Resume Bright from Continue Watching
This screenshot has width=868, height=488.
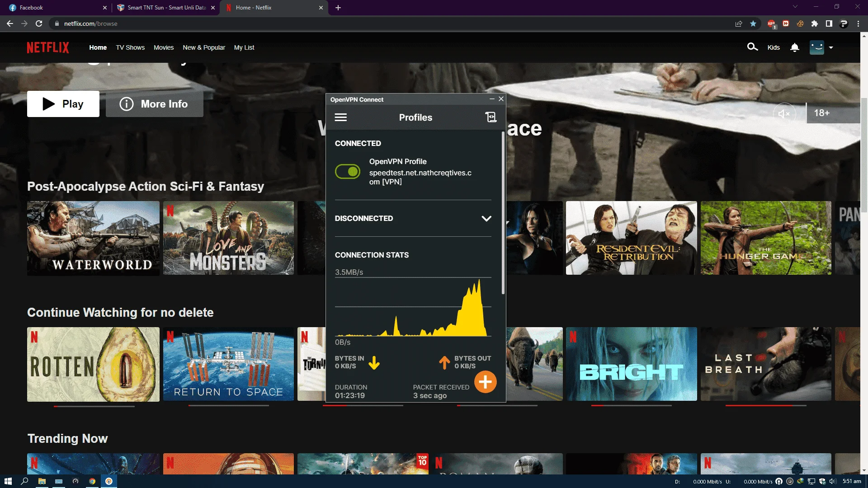(x=632, y=364)
